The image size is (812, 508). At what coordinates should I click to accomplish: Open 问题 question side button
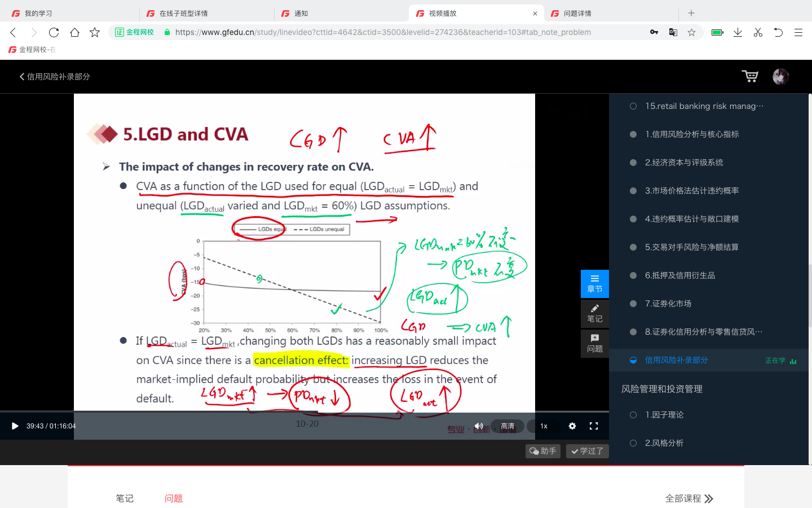point(595,343)
